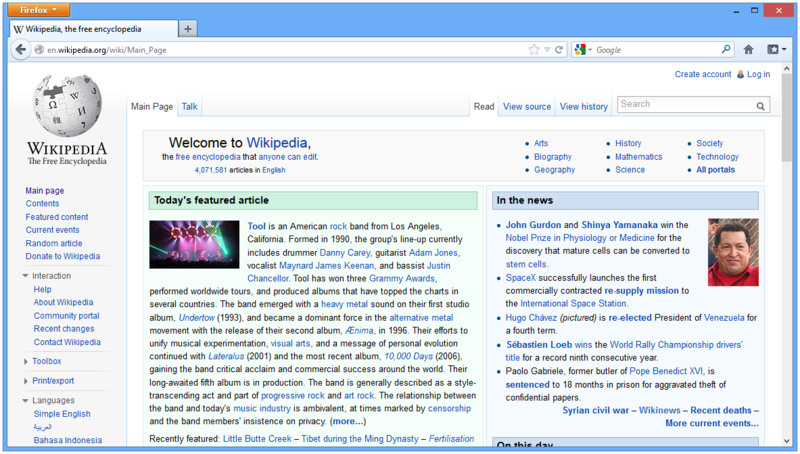800x454 pixels.
Task: Click the page scrollbar down arrow
Action: [787, 442]
